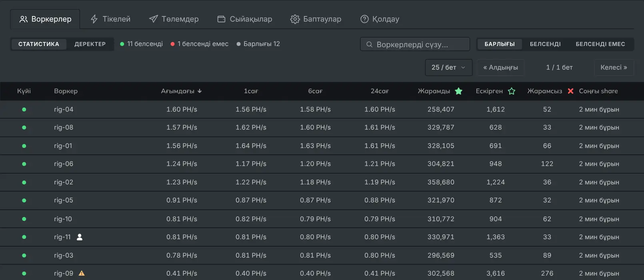Select worker name rig-03

pos(64,256)
